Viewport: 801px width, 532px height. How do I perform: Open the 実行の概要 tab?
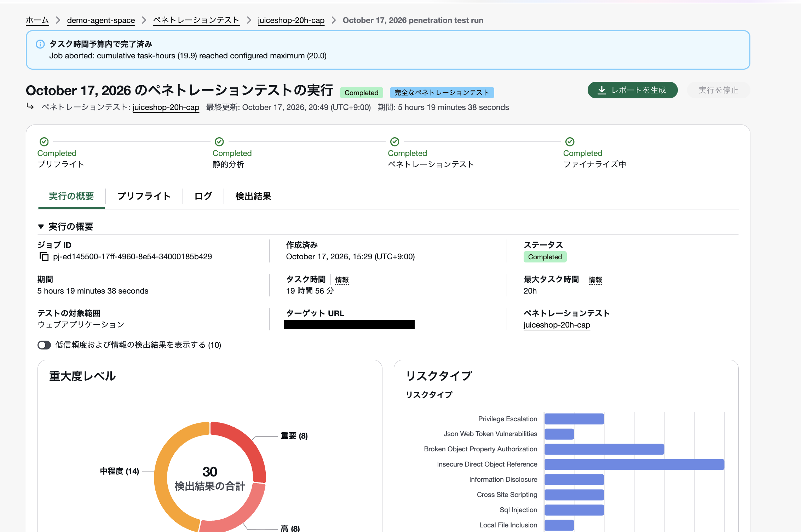point(71,196)
